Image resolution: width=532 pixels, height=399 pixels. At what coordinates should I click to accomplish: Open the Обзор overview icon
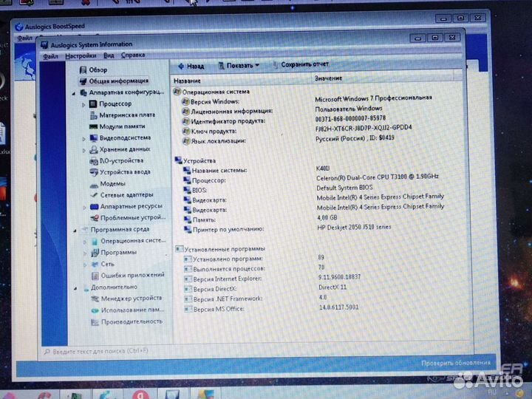83,70
